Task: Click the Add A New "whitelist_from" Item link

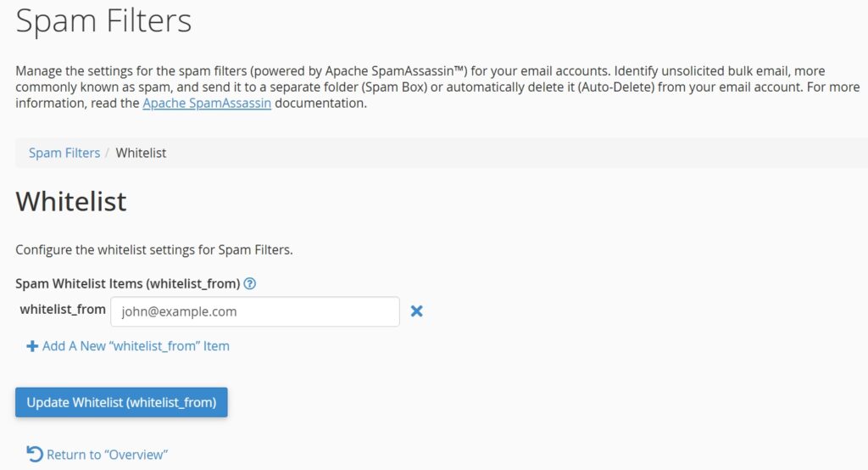Action: click(x=136, y=346)
